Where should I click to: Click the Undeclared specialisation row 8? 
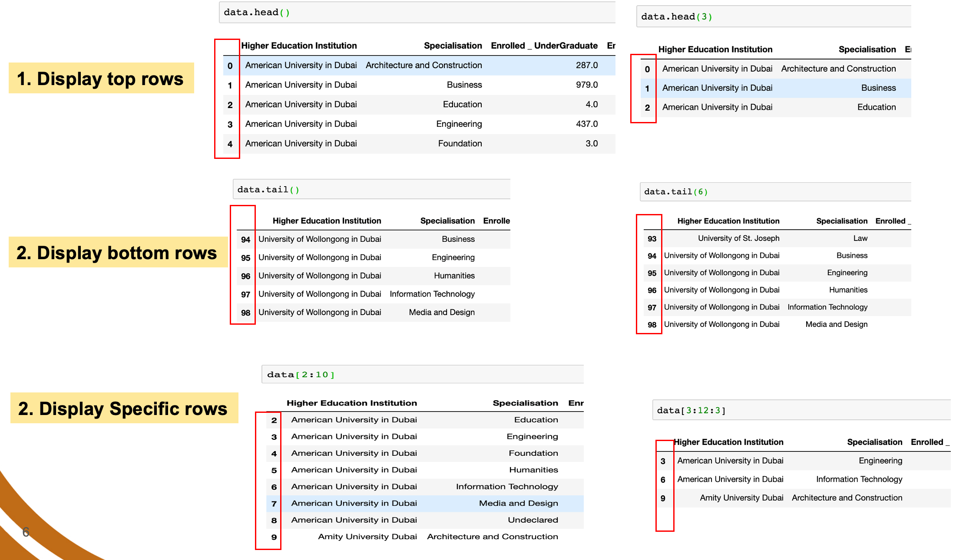tap(533, 520)
